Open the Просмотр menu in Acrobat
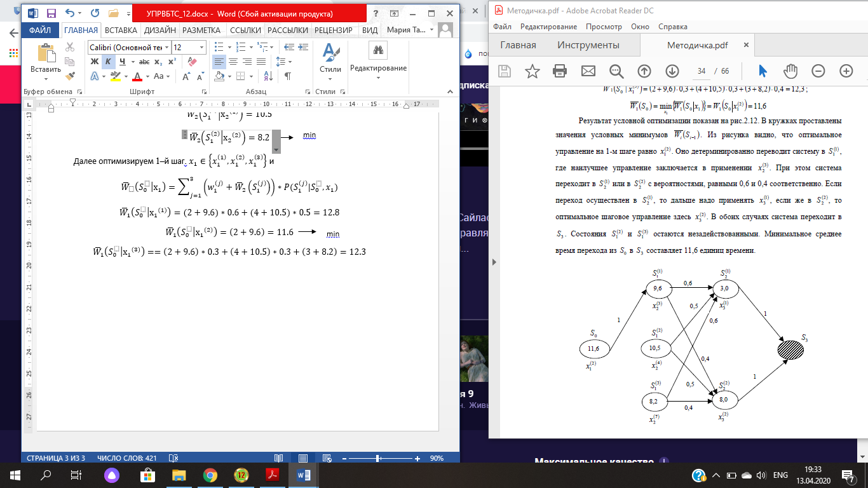This screenshot has width=868, height=488. coord(603,27)
